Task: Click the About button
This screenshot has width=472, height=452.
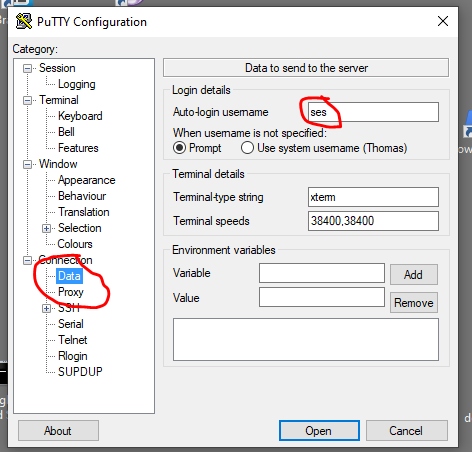Action: pyautogui.click(x=58, y=431)
